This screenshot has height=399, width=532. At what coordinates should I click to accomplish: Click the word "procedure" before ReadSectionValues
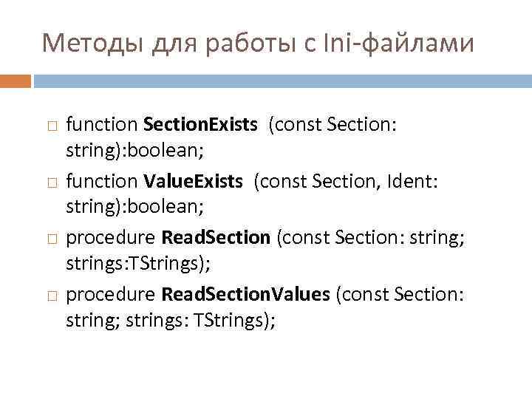(x=111, y=294)
